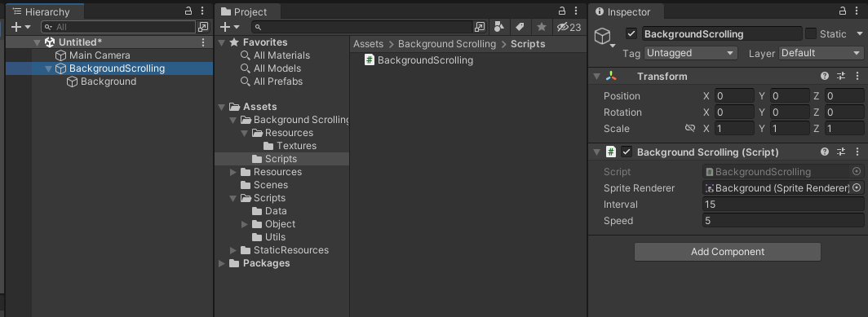
Task: Collapse the Background Scrolling folder in tree
Action: coord(233,120)
